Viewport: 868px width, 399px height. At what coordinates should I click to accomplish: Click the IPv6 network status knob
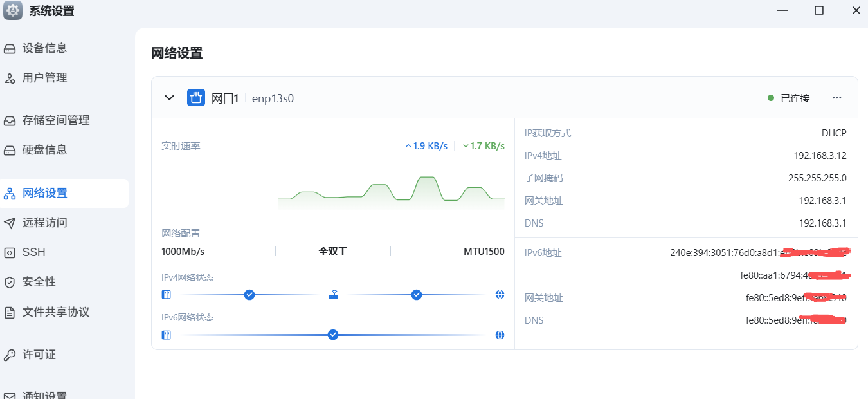click(332, 335)
